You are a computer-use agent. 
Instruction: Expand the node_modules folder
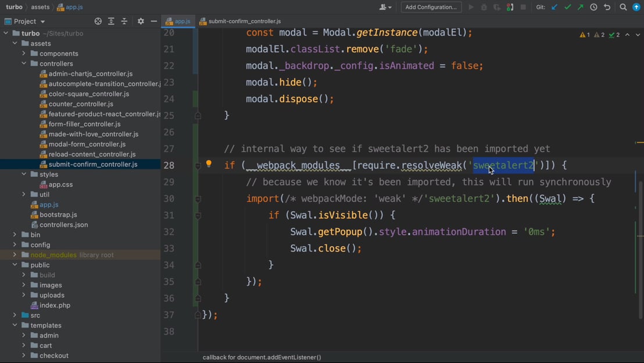coord(15,255)
